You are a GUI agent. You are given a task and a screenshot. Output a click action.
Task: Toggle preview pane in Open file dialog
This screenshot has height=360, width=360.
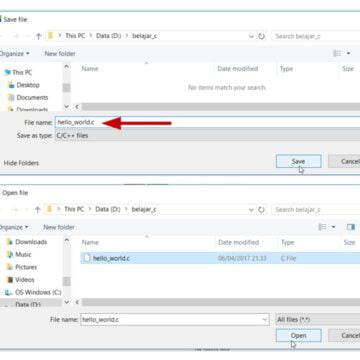coord(351,227)
